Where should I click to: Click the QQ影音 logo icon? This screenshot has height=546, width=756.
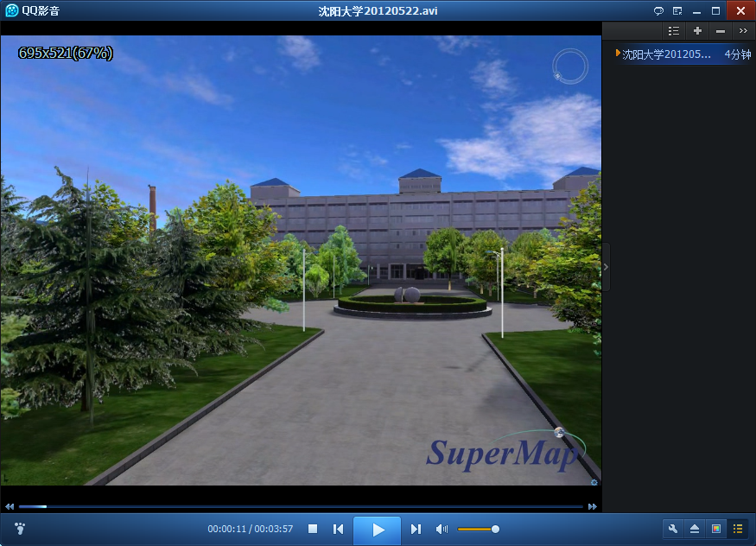11,10
